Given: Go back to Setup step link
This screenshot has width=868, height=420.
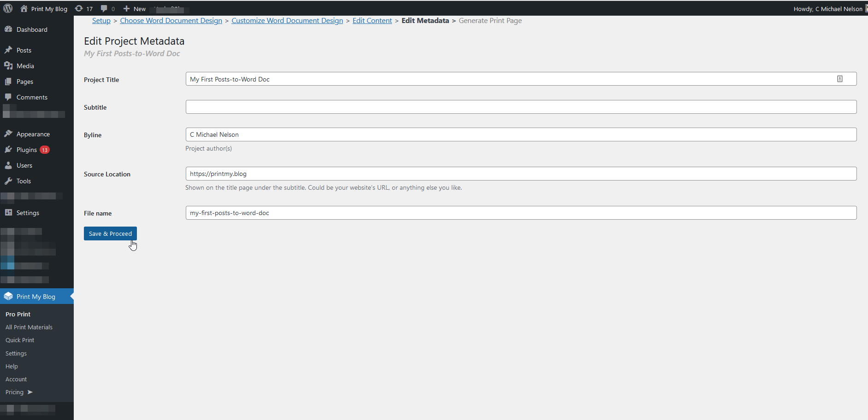Looking at the screenshot, I should tap(101, 21).
